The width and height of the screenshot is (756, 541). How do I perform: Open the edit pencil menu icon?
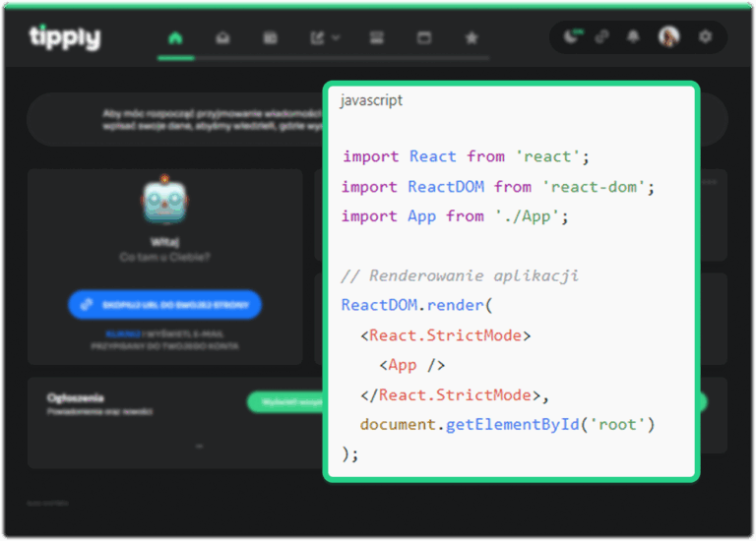(318, 37)
